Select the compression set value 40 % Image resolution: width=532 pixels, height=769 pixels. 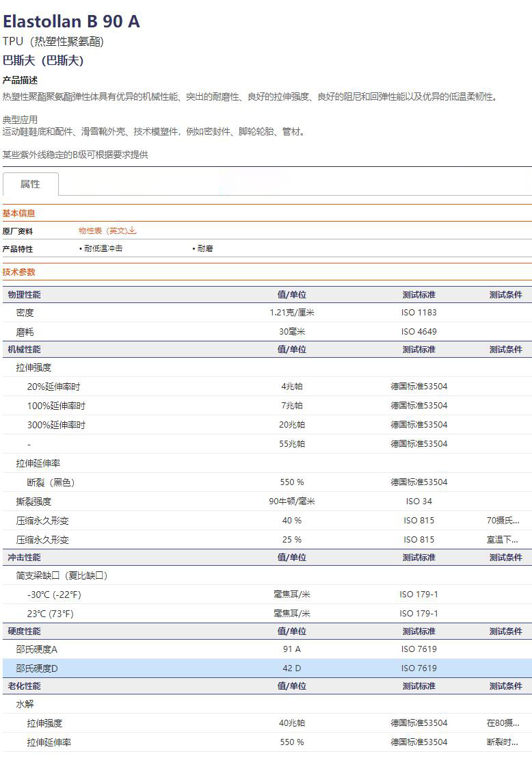(292, 521)
